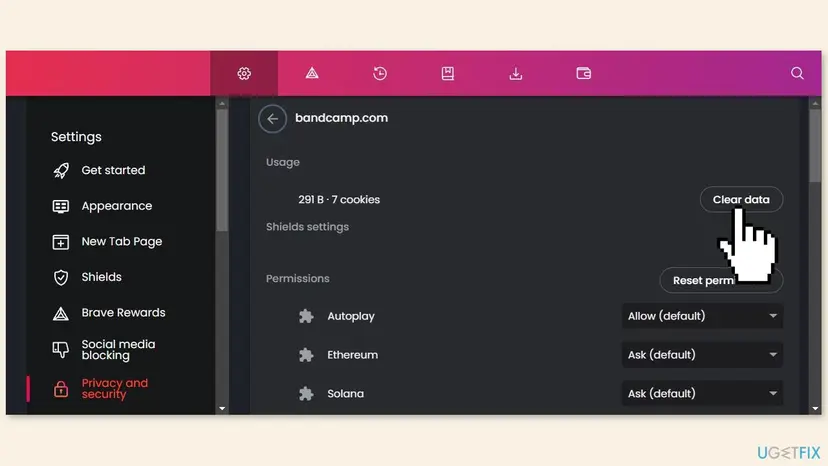
Task: Click the New Tab Page plus icon
Action: [x=61, y=242]
